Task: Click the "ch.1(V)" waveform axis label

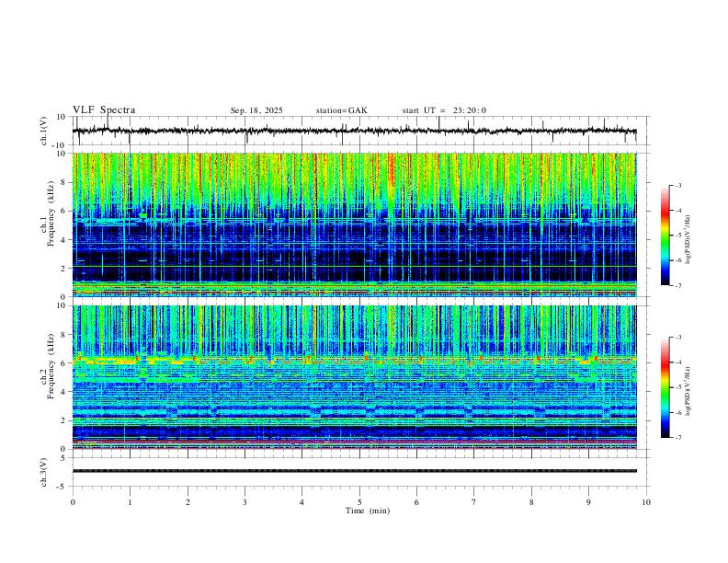Action: 44,131
